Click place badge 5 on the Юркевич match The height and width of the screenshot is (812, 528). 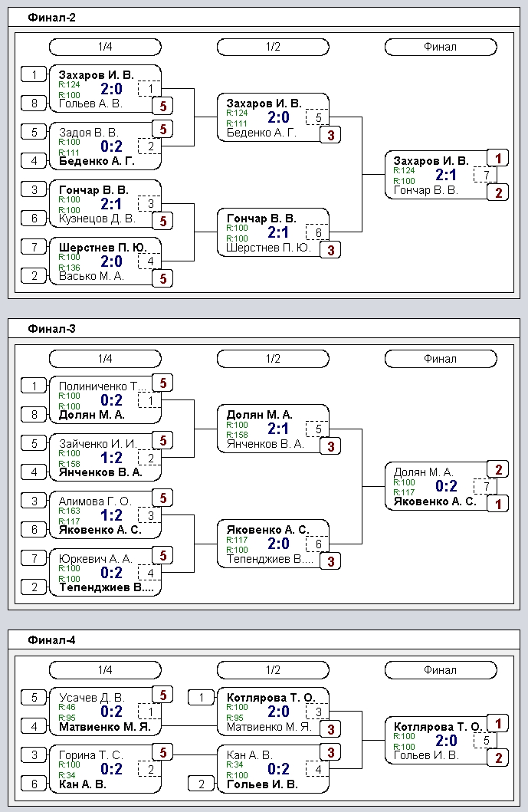pyautogui.click(x=162, y=556)
